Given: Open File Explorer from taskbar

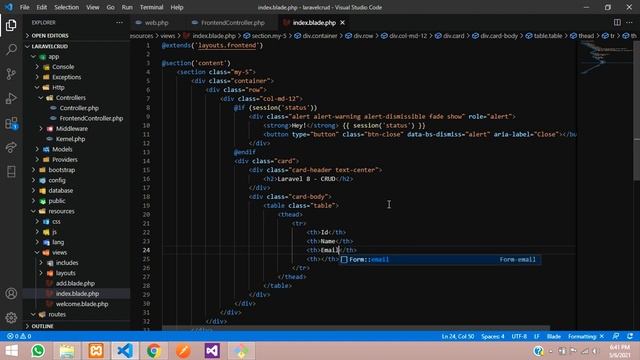Looking at the screenshot, I should [x=67, y=351].
